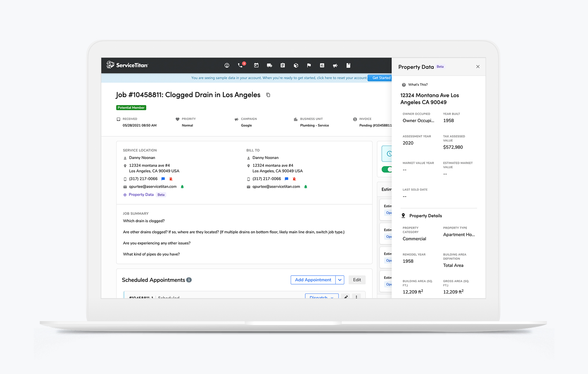Click the follow-ups flag icon
The height and width of the screenshot is (374, 588).
309,65
